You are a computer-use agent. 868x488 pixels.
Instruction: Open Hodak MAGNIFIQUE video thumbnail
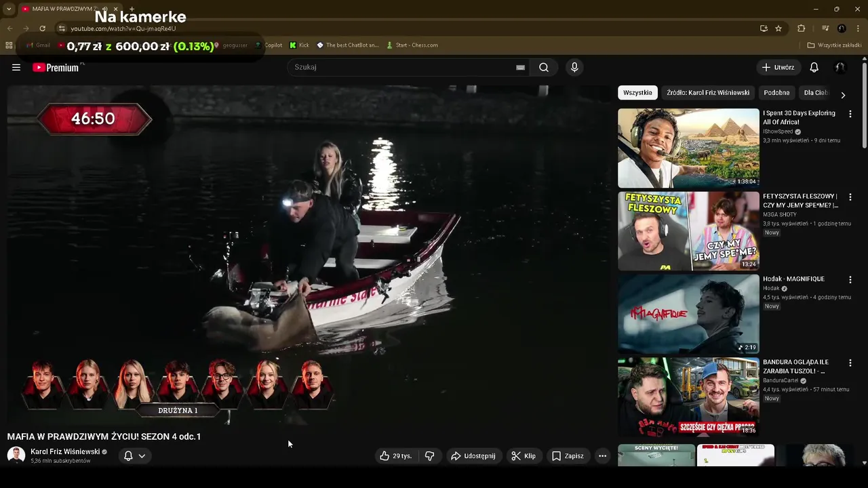pyautogui.click(x=688, y=314)
